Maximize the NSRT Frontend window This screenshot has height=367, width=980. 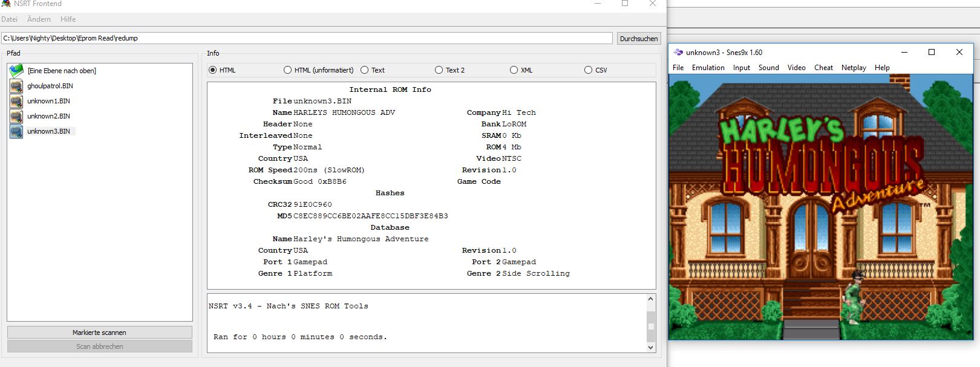[625, 4]
